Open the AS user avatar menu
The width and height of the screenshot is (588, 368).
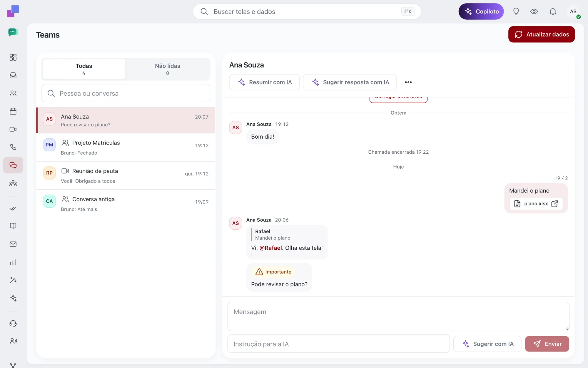point(573,11)
